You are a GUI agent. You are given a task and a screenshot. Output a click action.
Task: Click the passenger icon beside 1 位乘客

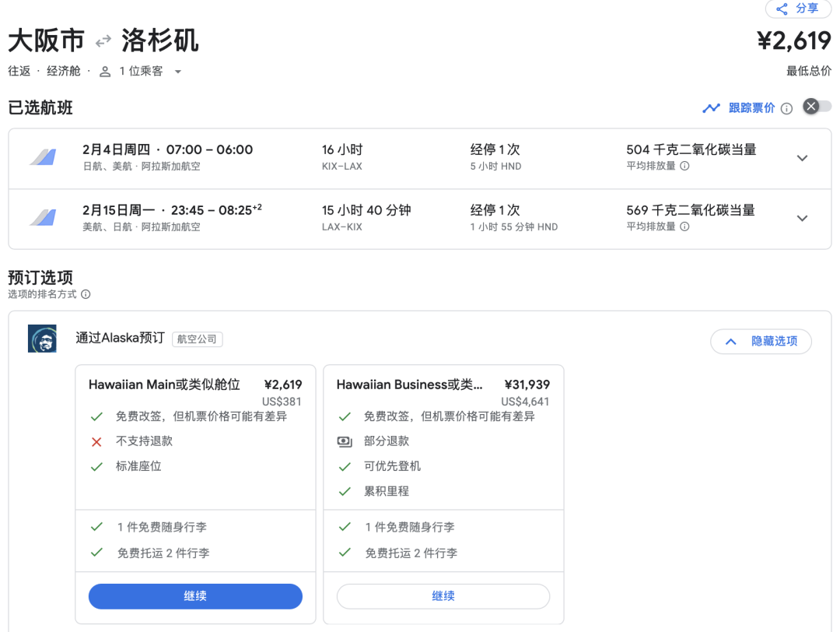click(x=105, y=71)
